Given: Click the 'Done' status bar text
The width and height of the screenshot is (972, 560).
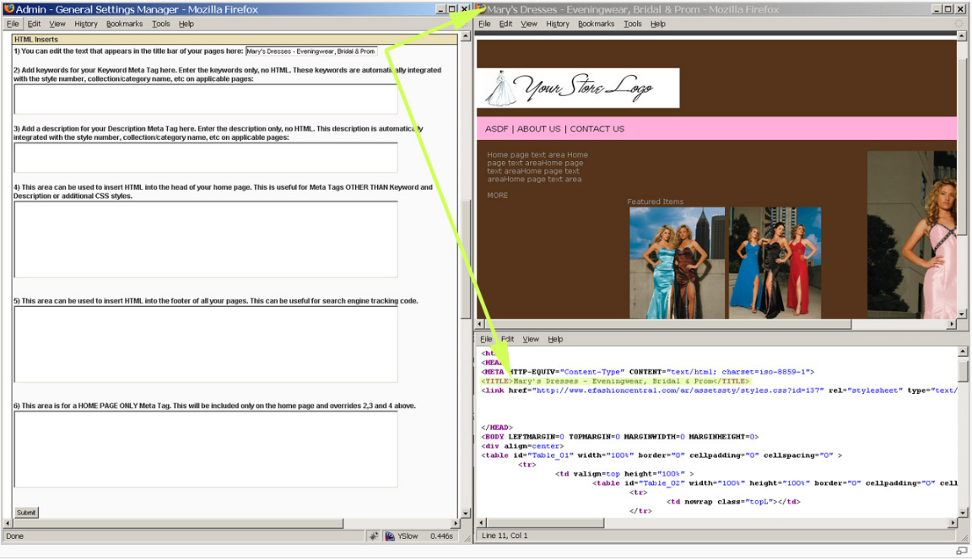Looking at the screenshot, I should click(15, 536).
